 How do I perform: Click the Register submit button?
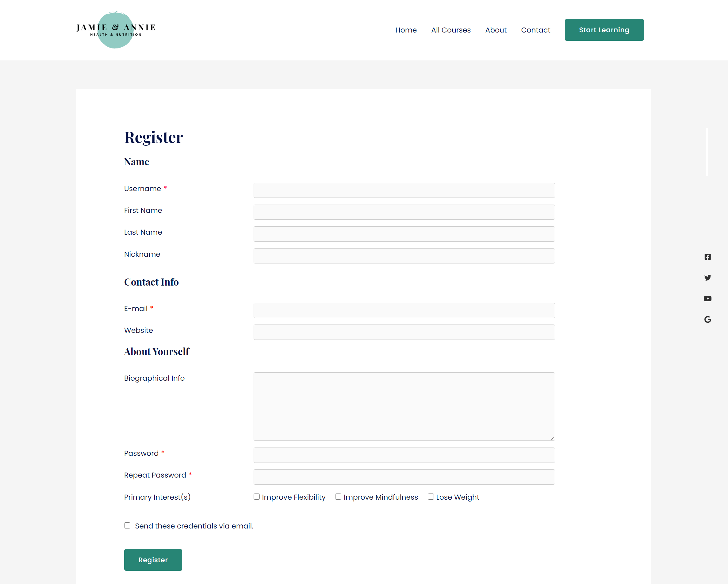[x=152, y=559]
